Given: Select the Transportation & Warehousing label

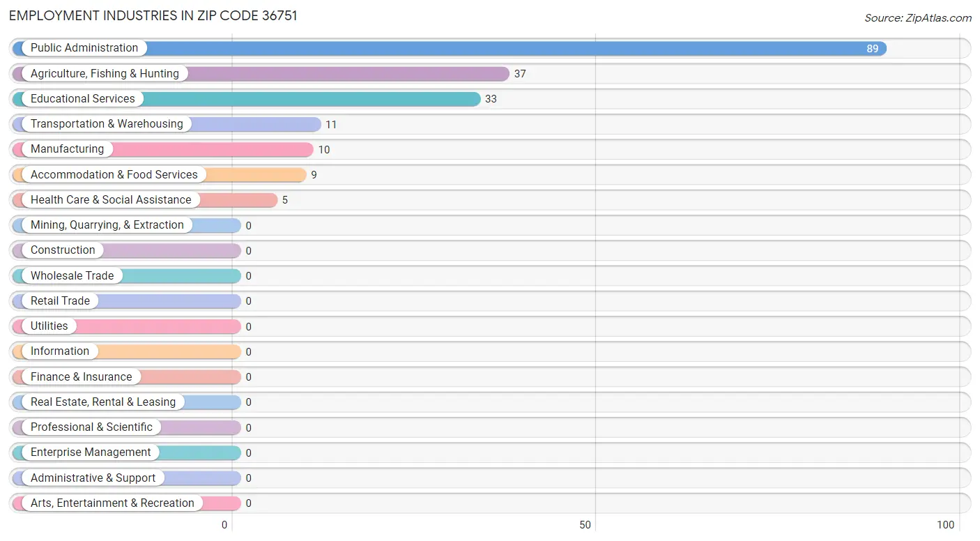Looking at the screenshot, I should (107, 124).
